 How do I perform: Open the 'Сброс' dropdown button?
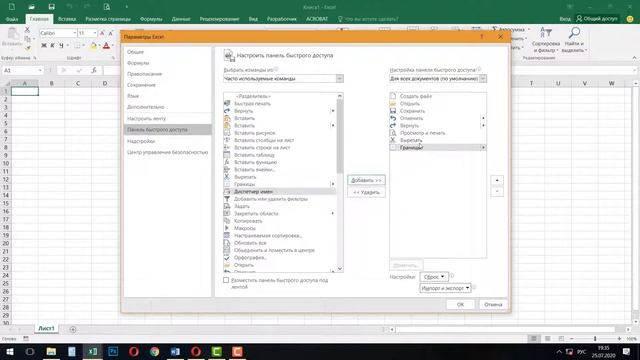tap(434, 277)
